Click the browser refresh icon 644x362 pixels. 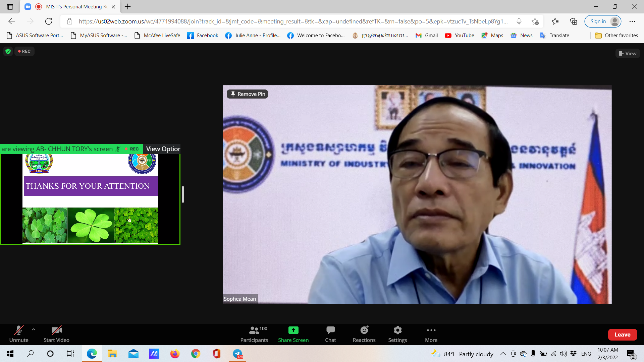coord(49,21)
